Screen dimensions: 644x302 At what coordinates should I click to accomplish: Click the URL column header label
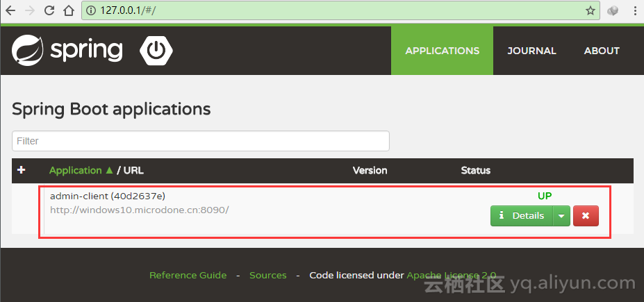click(x=133, y=170)
